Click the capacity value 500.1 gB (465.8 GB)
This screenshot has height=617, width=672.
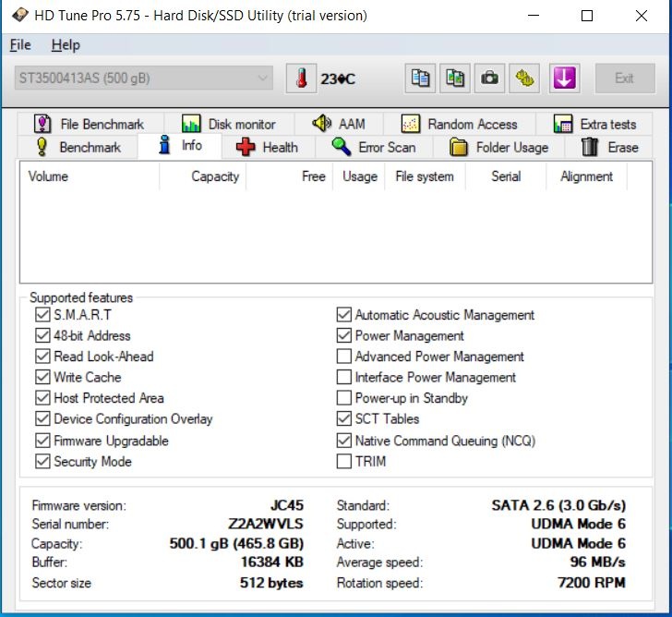coord(236,543)
